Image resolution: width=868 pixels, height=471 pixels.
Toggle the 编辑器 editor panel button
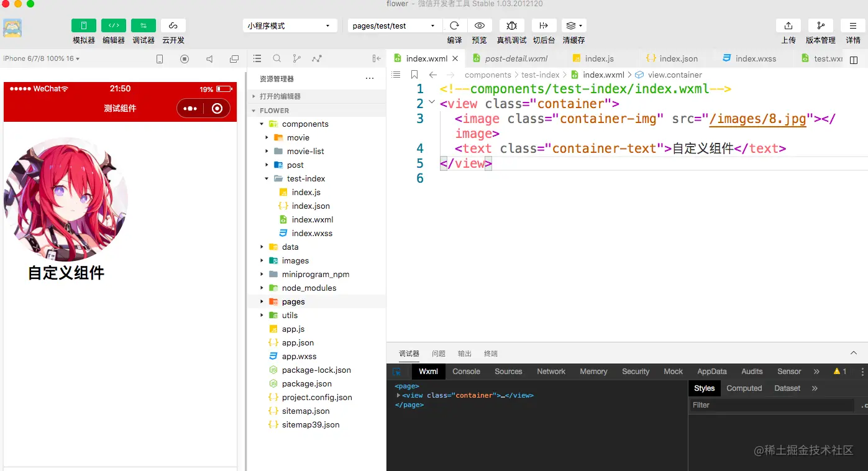coord(114,25)
